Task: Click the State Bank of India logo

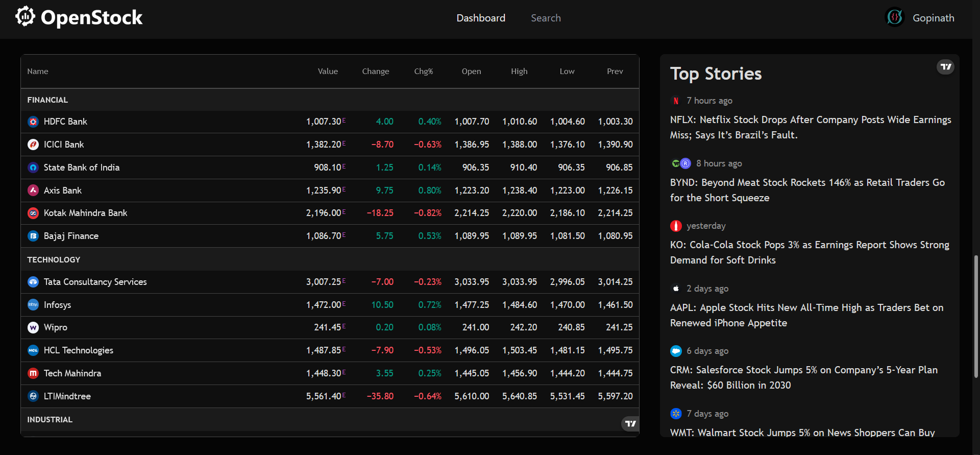Action: click(x=33, y=167)
